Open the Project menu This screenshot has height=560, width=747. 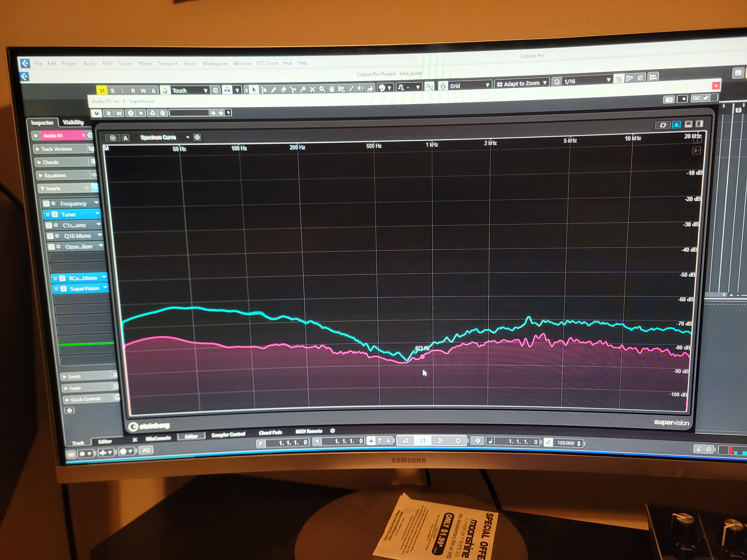coord(69,64)
